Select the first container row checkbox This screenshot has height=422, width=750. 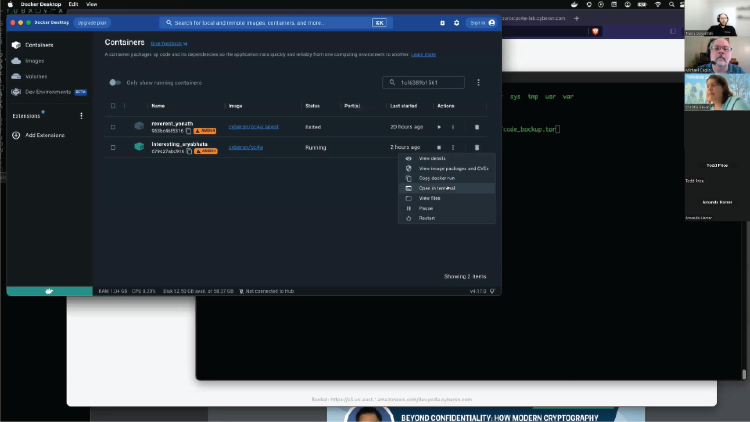pos(113,127)
